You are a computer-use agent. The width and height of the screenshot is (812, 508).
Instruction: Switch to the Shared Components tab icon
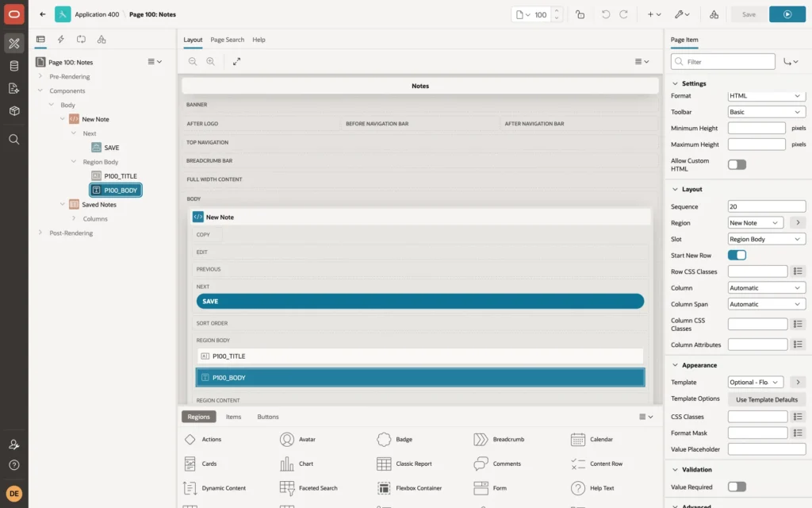point(101,39)
